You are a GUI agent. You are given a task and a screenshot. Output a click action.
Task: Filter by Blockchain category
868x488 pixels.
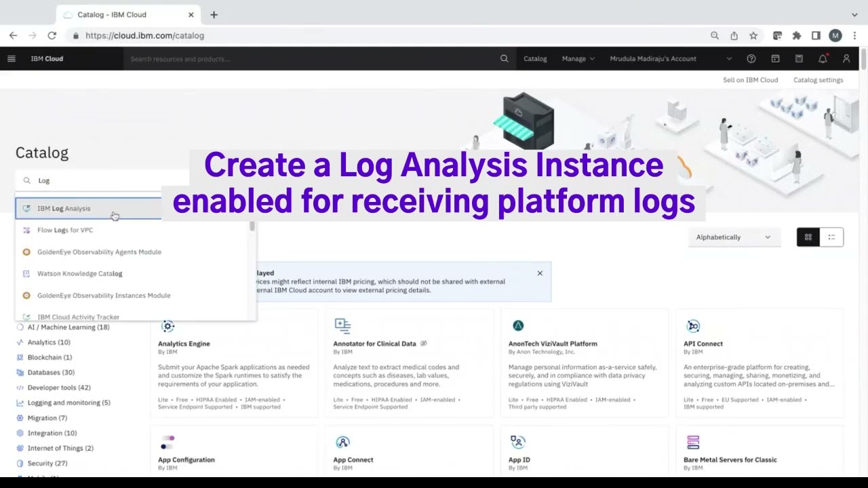(49, 357)
